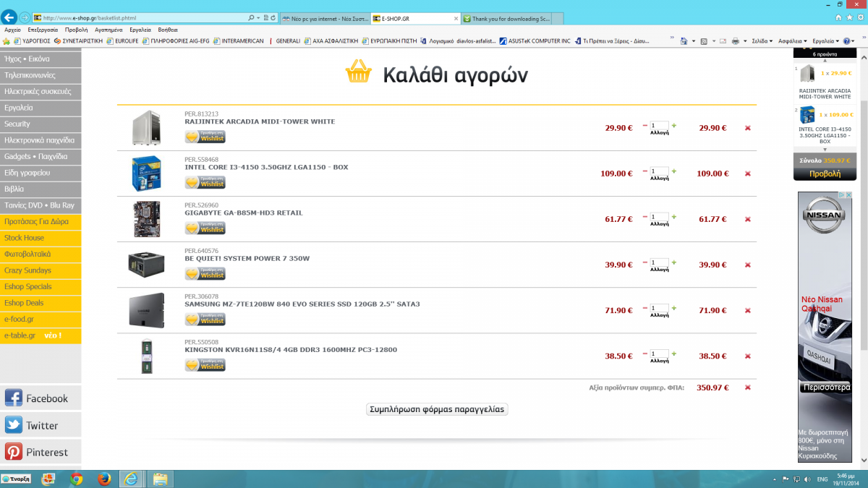868x488 pixels.
Task: Add GIGABYTE GA-B85M-HD3 to Wishlist
Action: 205,228
